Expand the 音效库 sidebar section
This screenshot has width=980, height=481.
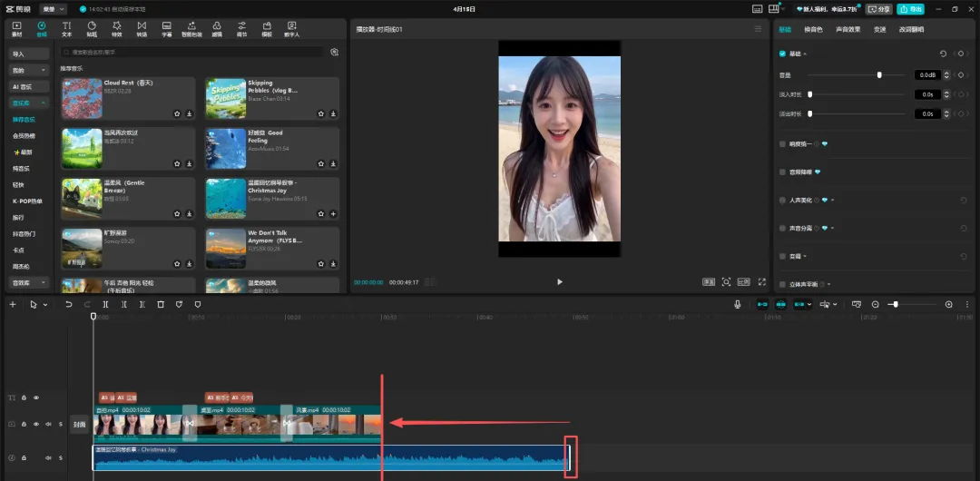point(30,282)
